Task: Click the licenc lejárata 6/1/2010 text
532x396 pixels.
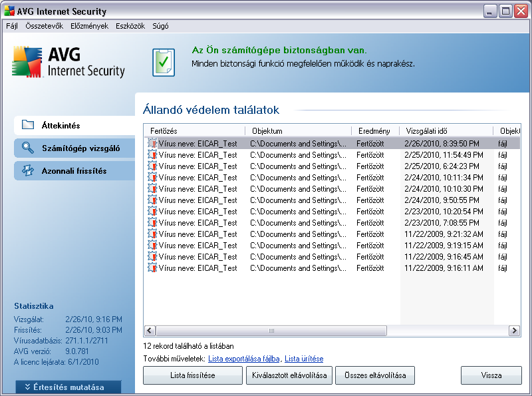Action: point(56,361)
